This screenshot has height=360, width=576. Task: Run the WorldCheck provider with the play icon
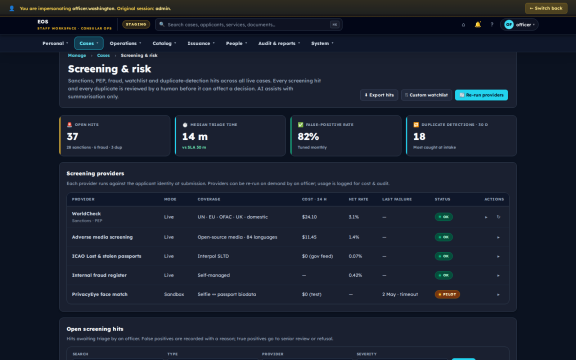tap(486, 217)
